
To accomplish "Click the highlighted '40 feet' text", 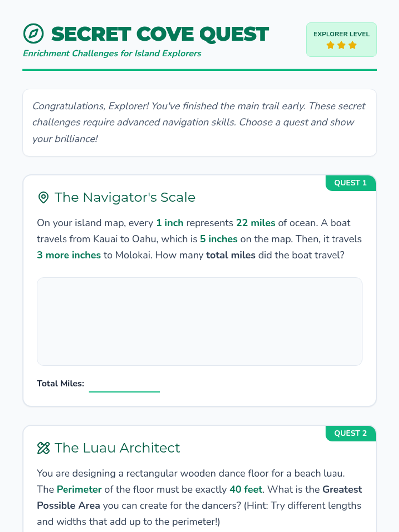I will (x=246, y=489).
